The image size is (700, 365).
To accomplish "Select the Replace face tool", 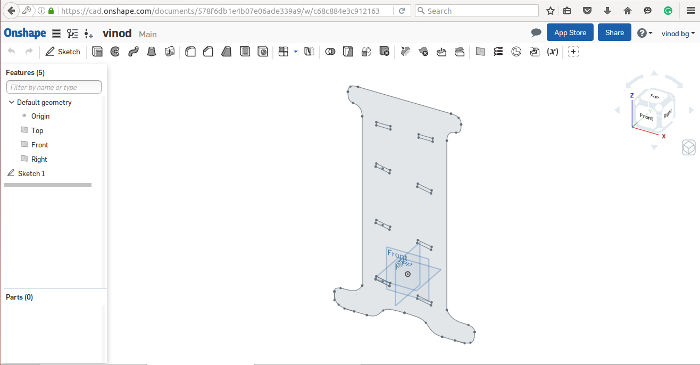I will click(x=459, y=52).
